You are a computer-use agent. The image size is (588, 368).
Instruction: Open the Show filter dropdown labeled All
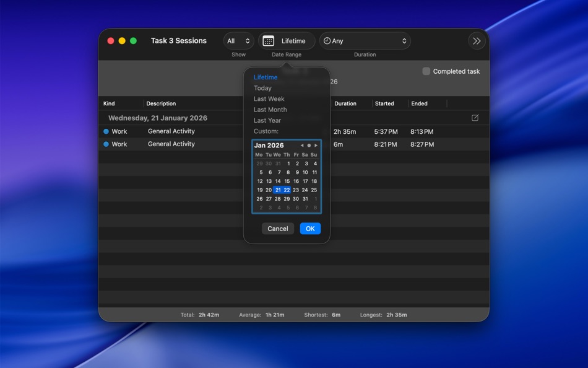(238, 40)
